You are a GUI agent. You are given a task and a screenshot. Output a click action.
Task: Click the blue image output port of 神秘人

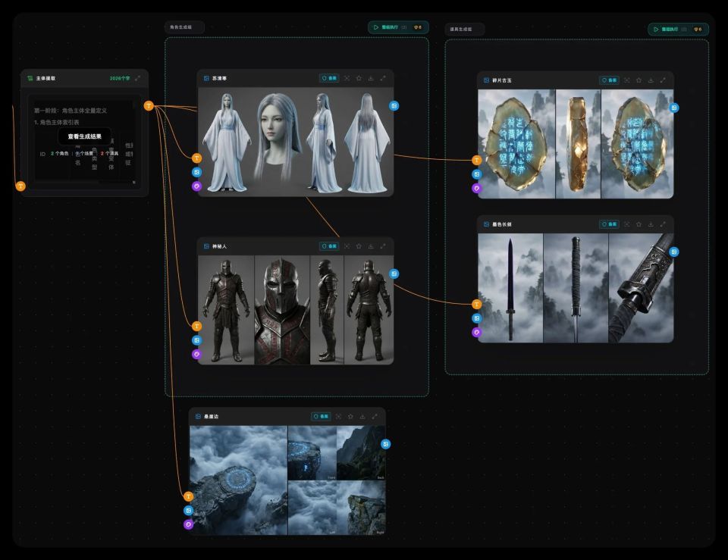(394, 274)
